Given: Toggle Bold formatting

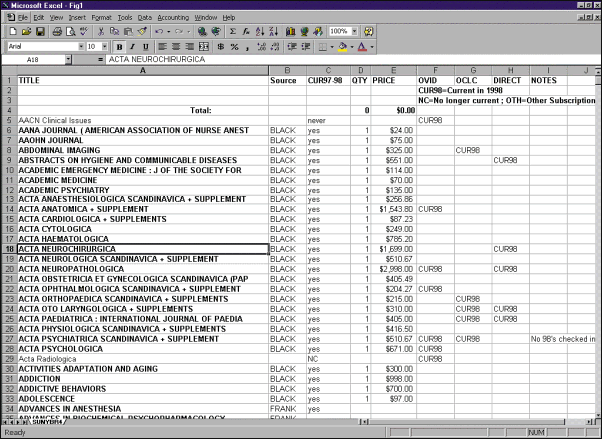Looking at the screenshot, I should (x=119, y=47).
